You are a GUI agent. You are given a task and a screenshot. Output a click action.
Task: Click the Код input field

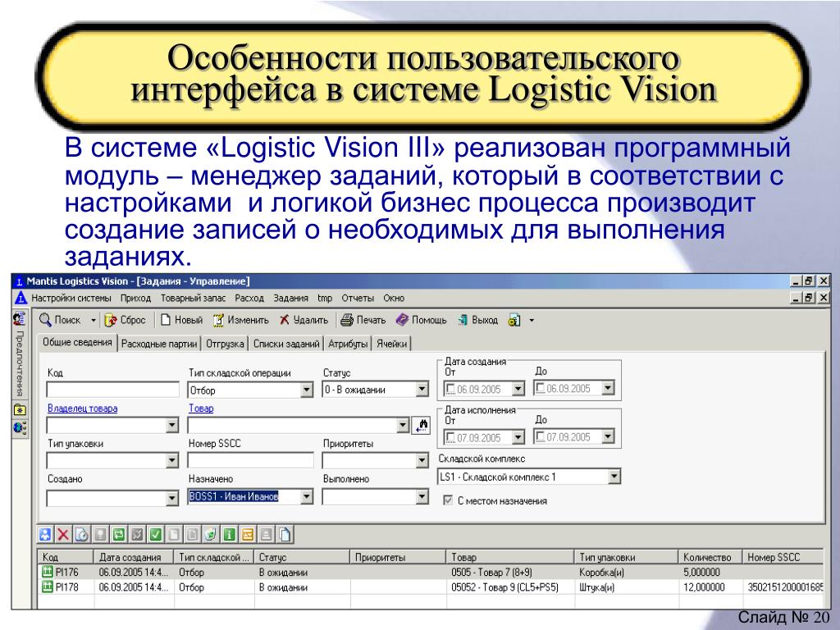click(113, 390)
